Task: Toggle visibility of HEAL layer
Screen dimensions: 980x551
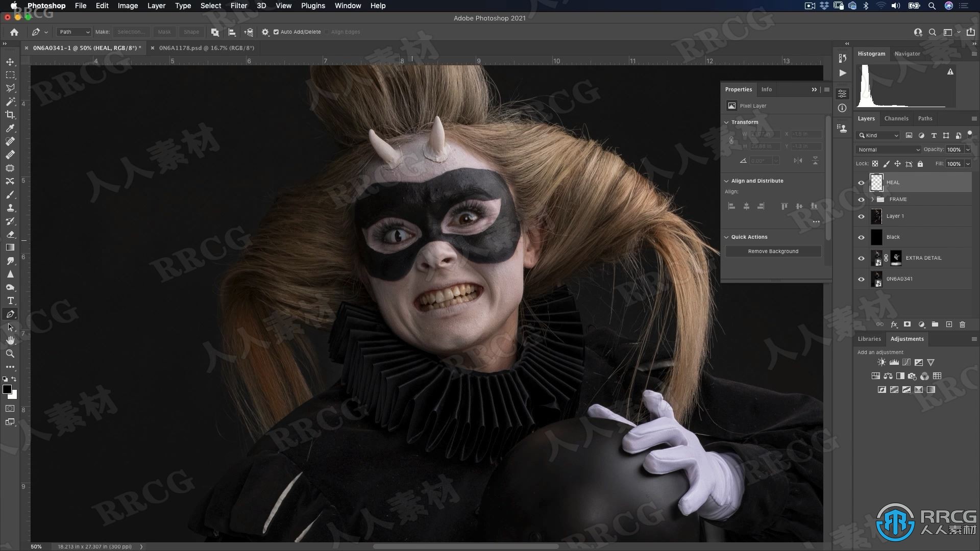Action: click(862, 182)
